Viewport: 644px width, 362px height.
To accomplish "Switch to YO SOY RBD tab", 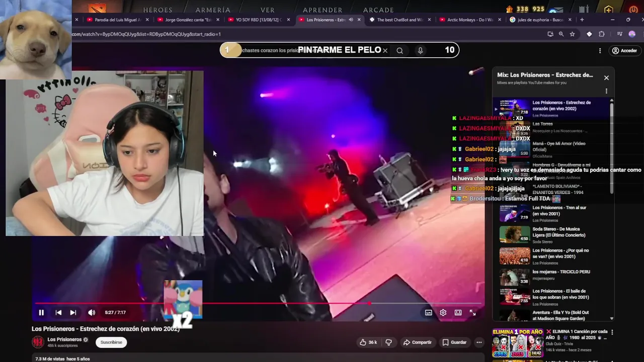I will click(258, 20).
